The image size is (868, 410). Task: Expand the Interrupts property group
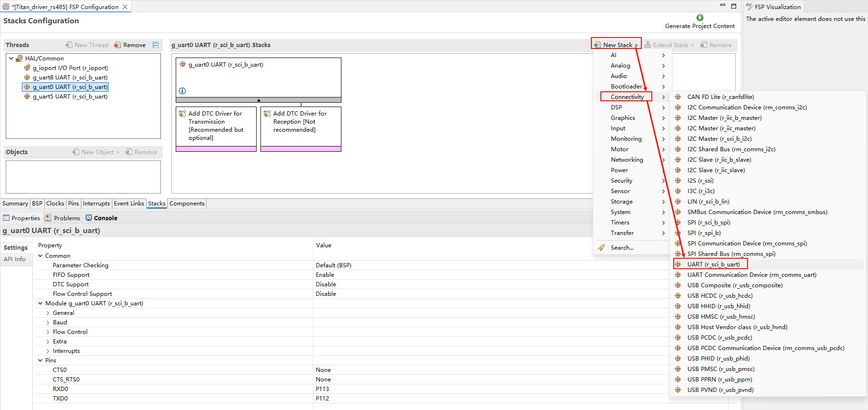coord(48,351)
